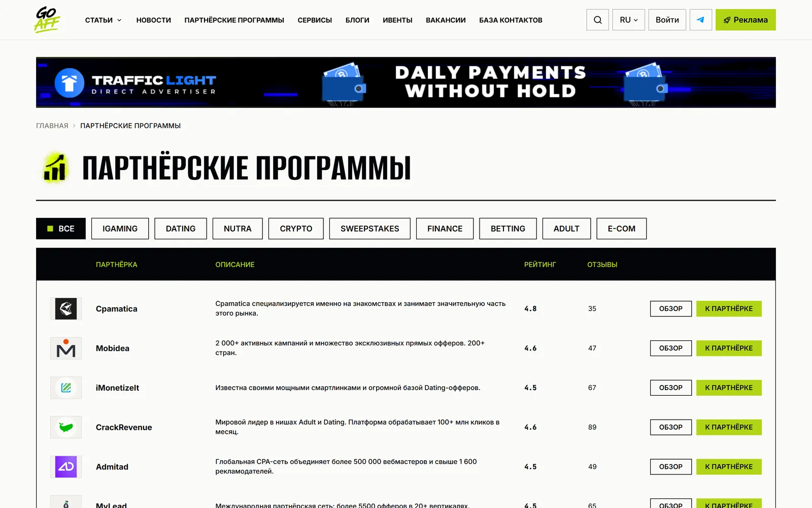Select the DATING category filter

pos(181,229)
